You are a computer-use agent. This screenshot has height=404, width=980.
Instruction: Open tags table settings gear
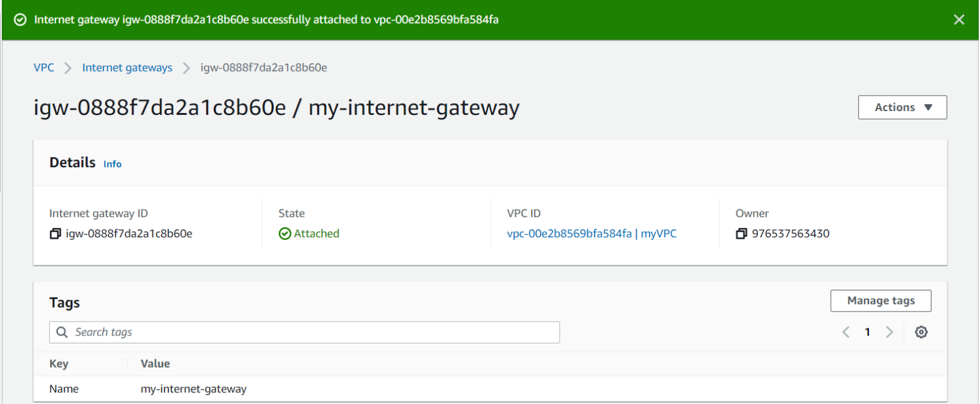921,332
